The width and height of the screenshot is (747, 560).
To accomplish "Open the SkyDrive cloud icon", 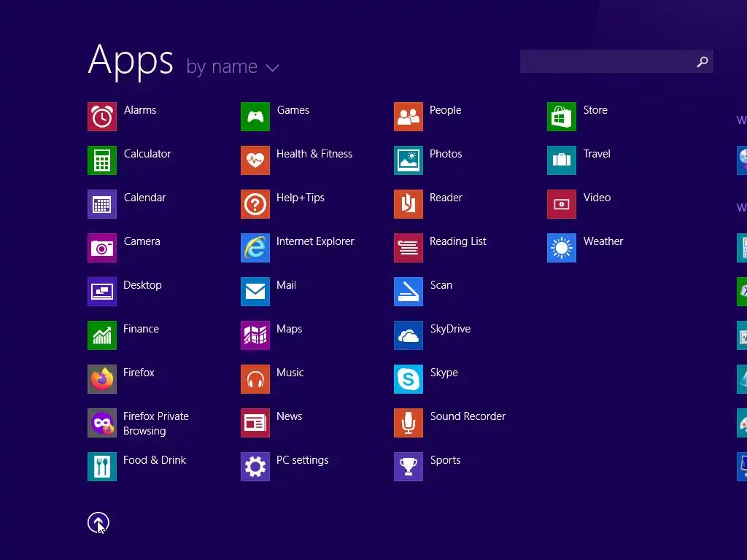I will [x=409, y=335].
